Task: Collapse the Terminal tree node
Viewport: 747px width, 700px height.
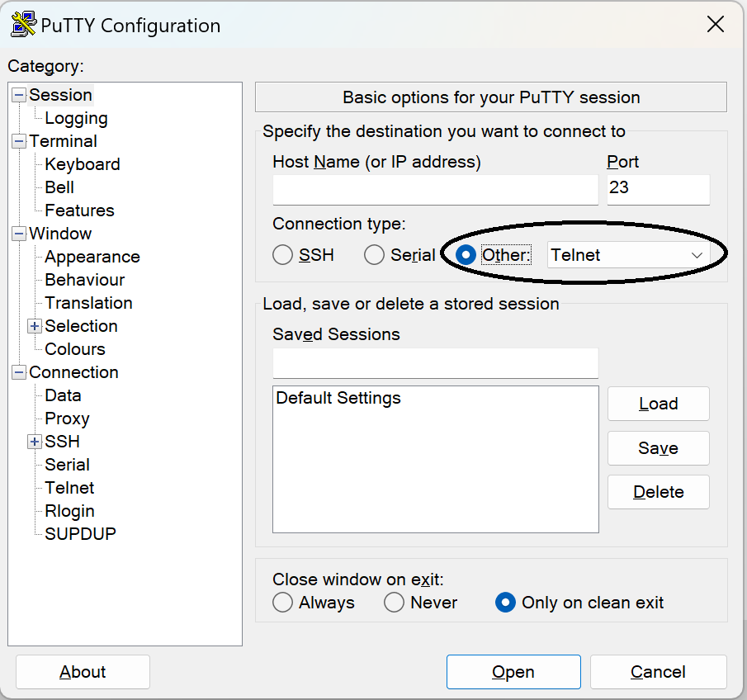Action: pos(19,141)
